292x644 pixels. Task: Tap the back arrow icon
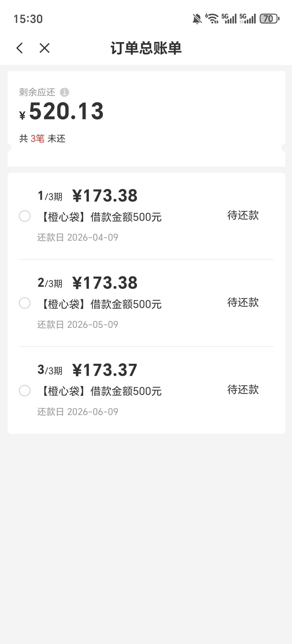[x=19, y=48]
